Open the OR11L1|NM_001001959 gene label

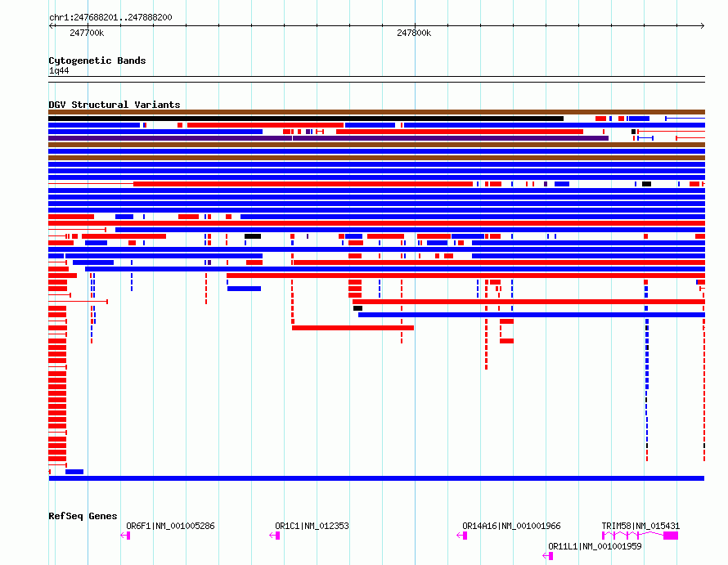point(595,546)
